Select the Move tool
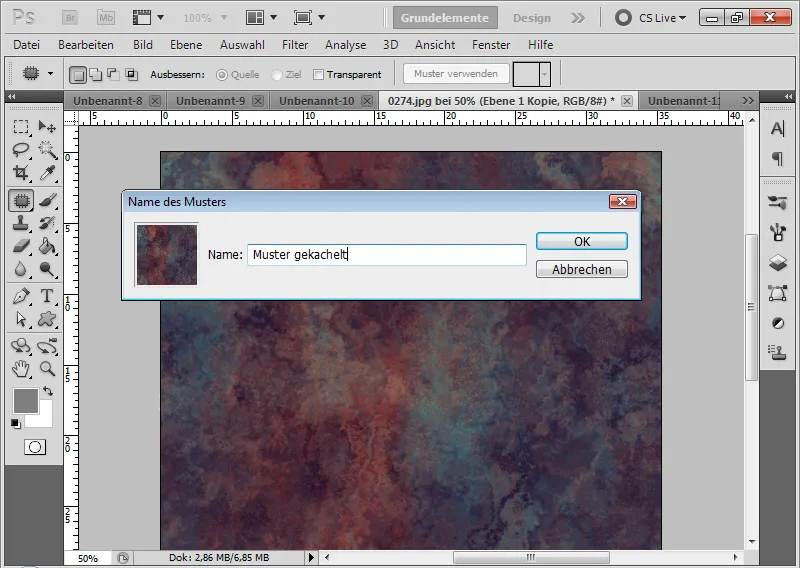800x568 pixels. [47, 127]
